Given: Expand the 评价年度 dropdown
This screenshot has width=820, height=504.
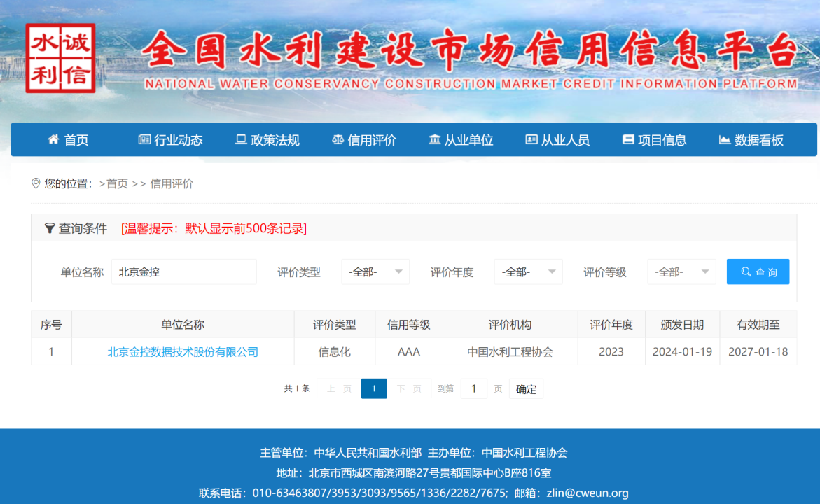Looking at the screenshot, I should 528,272.
